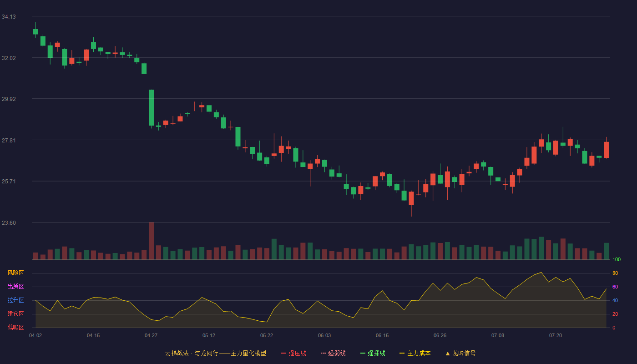Click the 80 indicator scale value

point(615,273)
